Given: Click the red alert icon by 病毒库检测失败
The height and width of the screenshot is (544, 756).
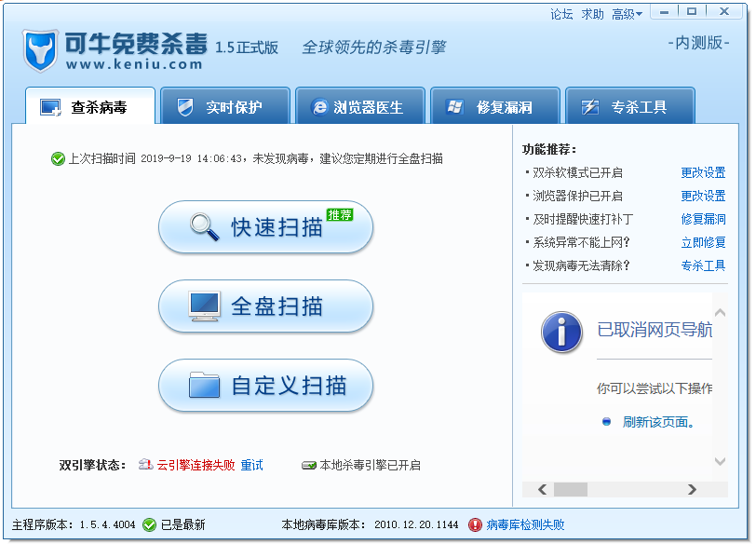Looking at the screenshot, I should [475, 524].
